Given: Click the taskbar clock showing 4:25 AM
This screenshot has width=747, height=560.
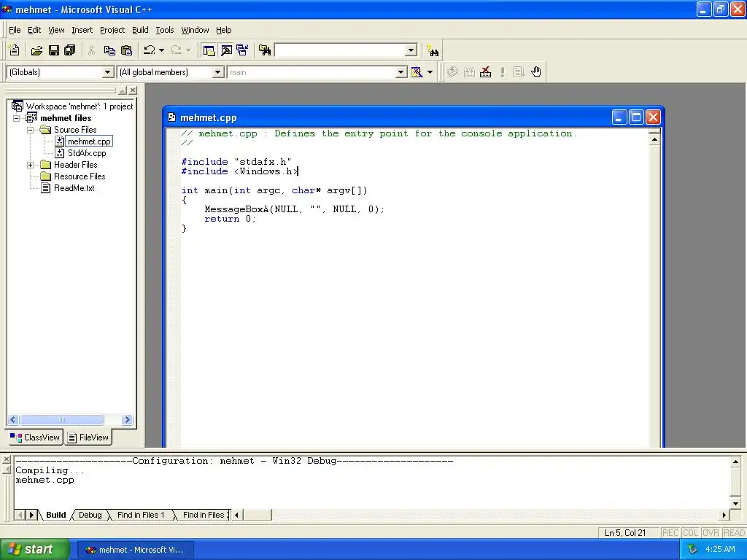Looking at the screenshot, I should click(x=720, y=550).
